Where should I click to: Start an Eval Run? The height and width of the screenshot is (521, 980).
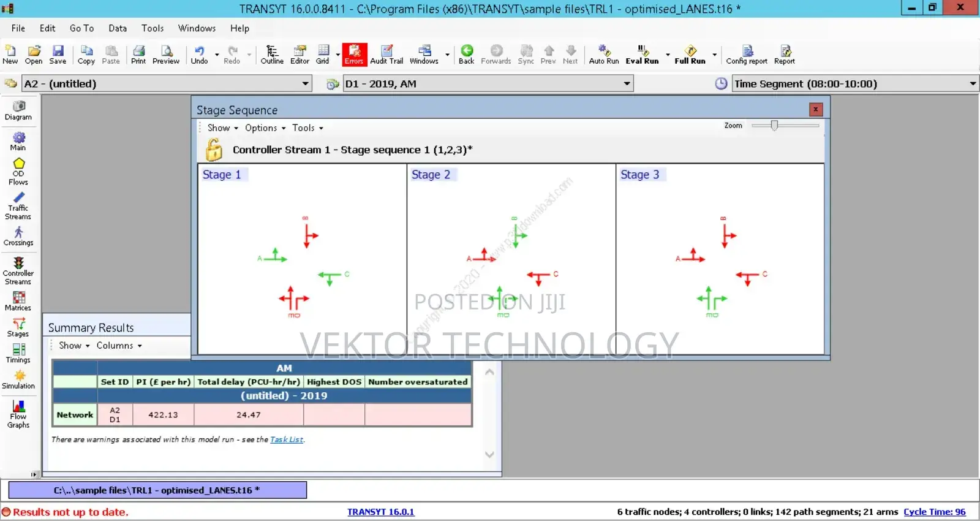click(x=642, y=54)
